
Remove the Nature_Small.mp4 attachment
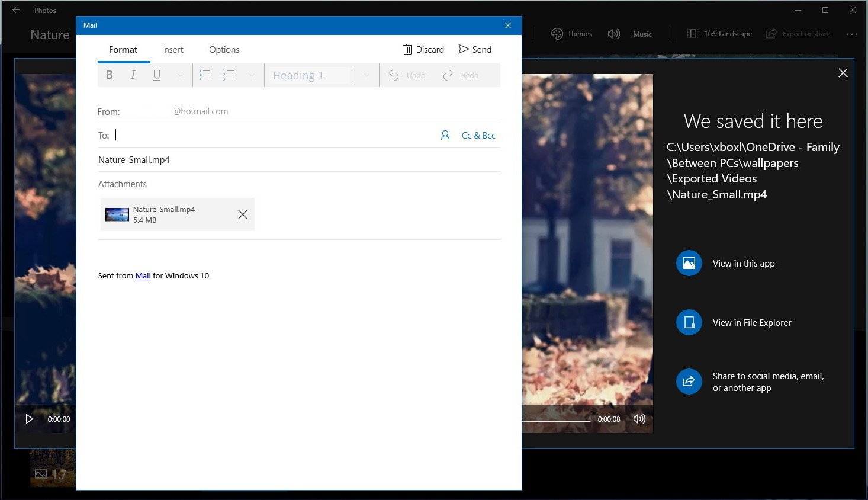(x=243, y=214)
